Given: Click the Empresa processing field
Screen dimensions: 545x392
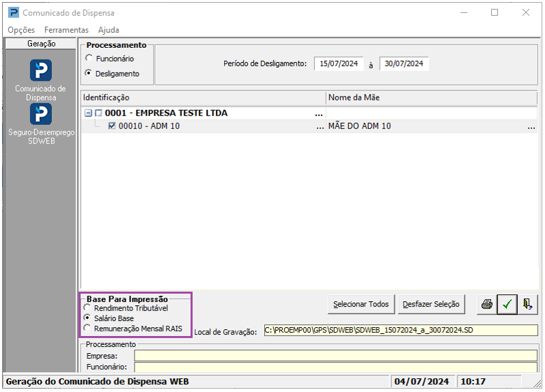Looking at the screenshot, I should click(336, 356).
